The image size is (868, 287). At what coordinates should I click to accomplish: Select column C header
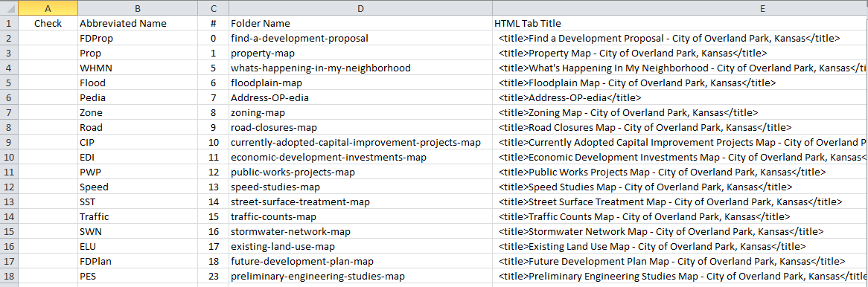pyautogui.click(x=213, y=8)
